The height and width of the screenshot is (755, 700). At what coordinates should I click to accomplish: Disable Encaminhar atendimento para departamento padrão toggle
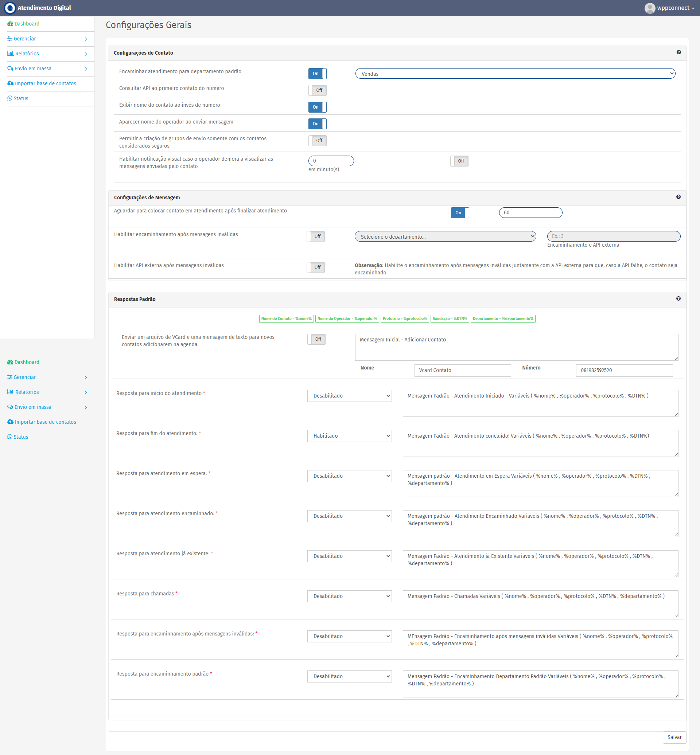click(x=317, y=74)
